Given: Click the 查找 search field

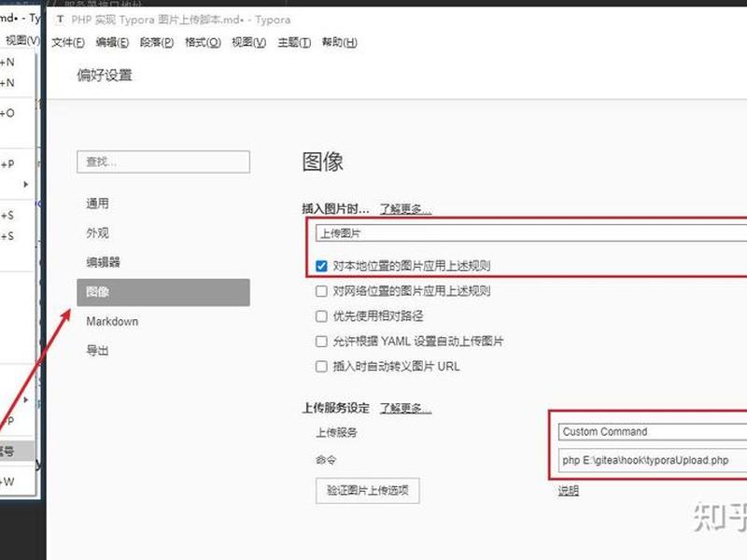Looking at the screenshot, I should (x=162, y=161).
